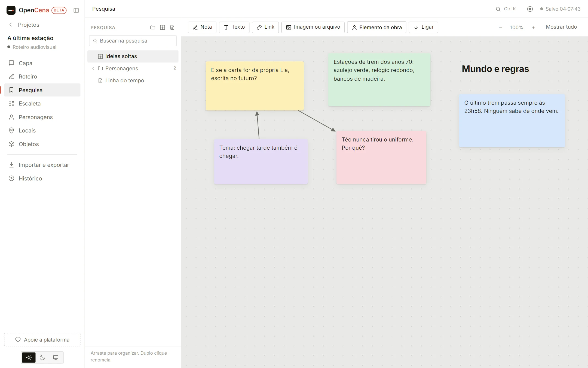The height and width of the screenshot is (368, 588).
Task: Zoom in the canvas with plus
Action: pos(533,28)
